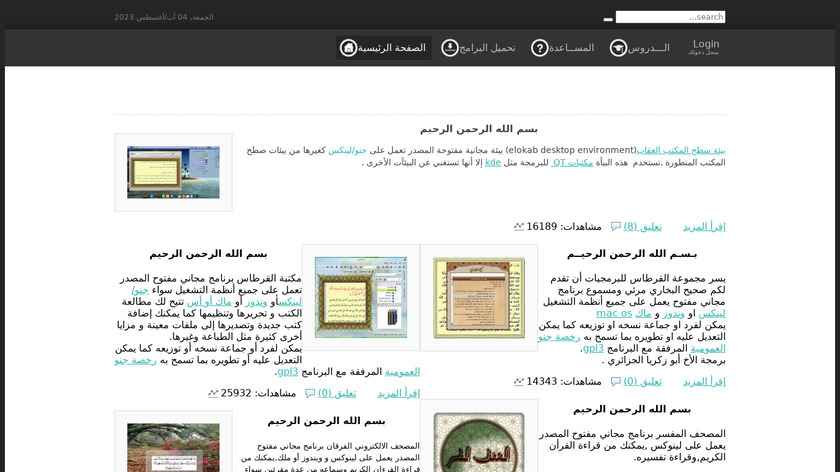
Task: Open the elokab desktop screenshot thumbnail
Action: click(173, 172)
